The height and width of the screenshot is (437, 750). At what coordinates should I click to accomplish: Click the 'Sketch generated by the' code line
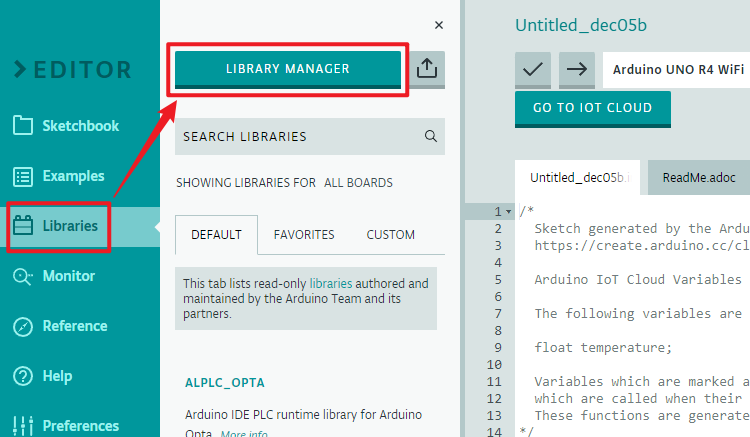click(642, 229)
